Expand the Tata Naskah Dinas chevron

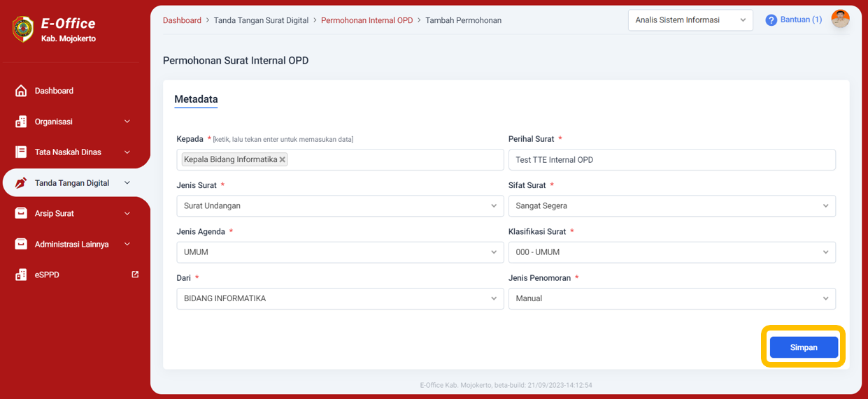[x=127, y=152]
